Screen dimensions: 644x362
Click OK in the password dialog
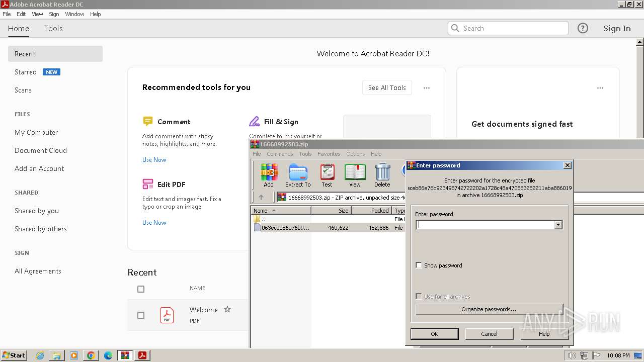tap(434, 334)
